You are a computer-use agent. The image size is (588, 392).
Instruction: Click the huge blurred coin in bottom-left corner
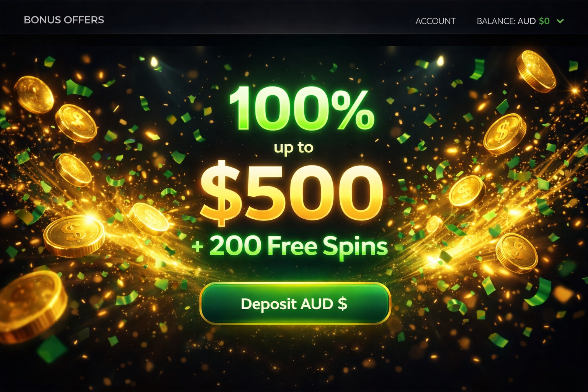31,306
